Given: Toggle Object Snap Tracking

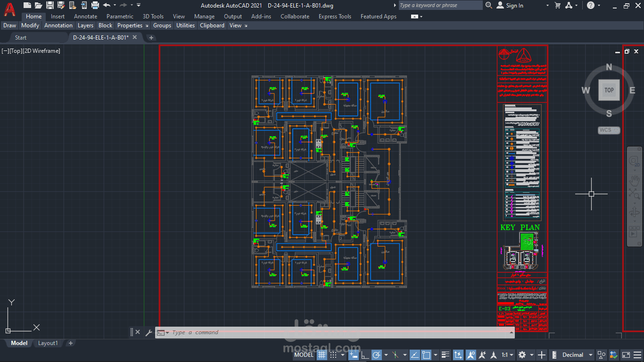Looking at the screenshot, I should coord(415,355).
